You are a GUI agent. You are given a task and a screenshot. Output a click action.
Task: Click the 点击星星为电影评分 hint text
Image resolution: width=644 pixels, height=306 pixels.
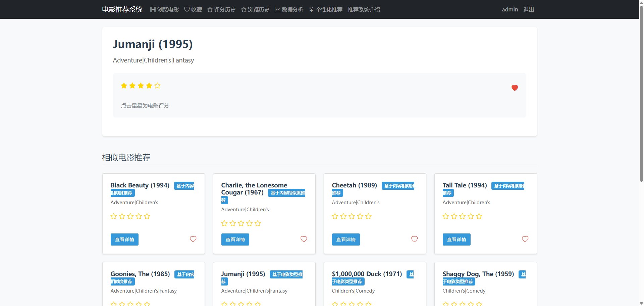pos(145,106)
